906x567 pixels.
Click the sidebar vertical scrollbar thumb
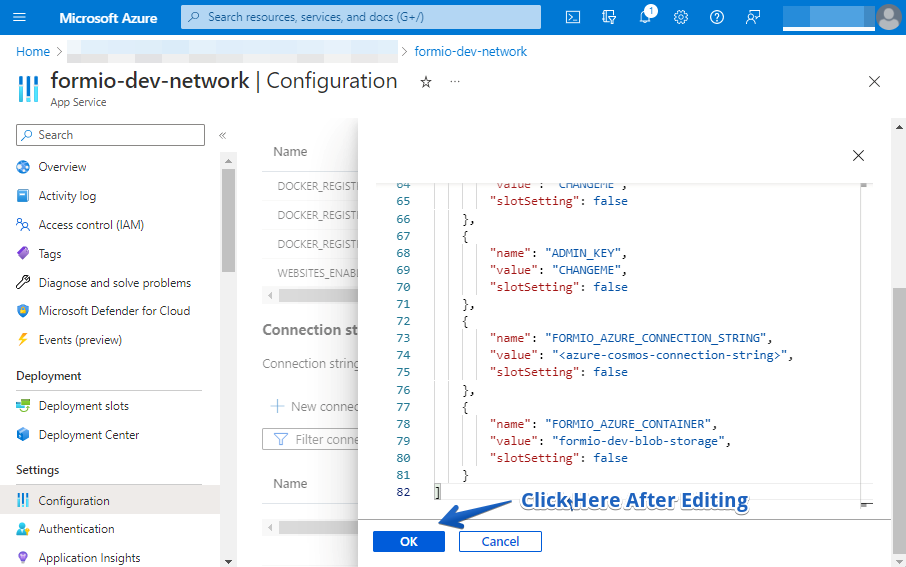[x=228, y=220]
